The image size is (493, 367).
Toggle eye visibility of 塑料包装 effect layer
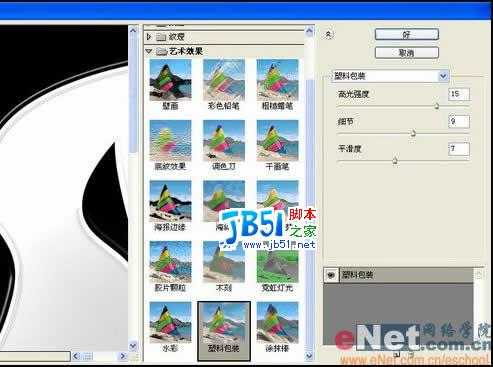[x=331, y=275]
